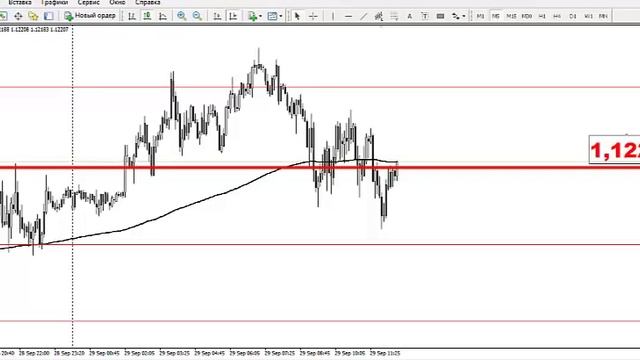Click the '29 Sep 00:45' time label
The height and width of the screenshot is (360, 640).
104,353
